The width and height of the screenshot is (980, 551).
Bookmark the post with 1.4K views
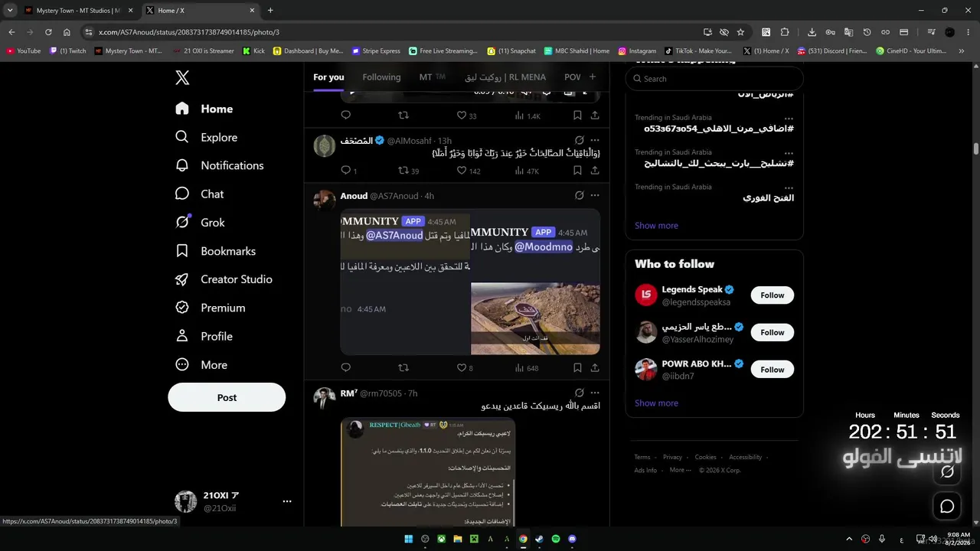[x=577, y=116]
